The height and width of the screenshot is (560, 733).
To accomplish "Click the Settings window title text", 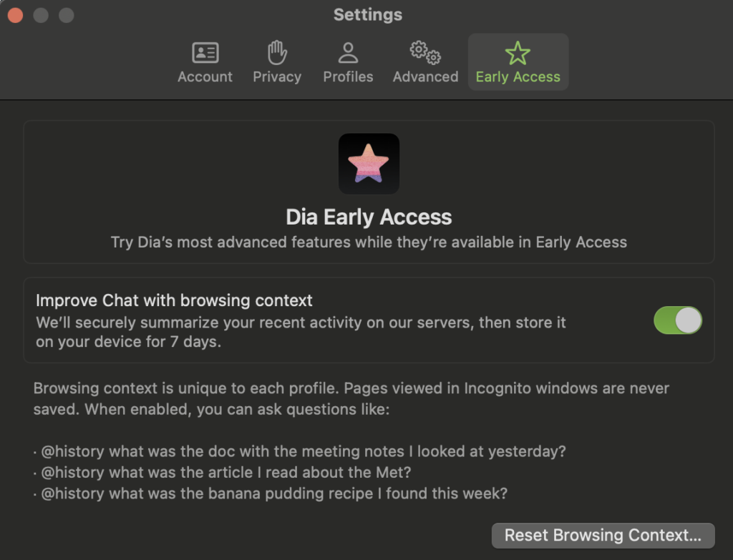I will tap(368, 14).
